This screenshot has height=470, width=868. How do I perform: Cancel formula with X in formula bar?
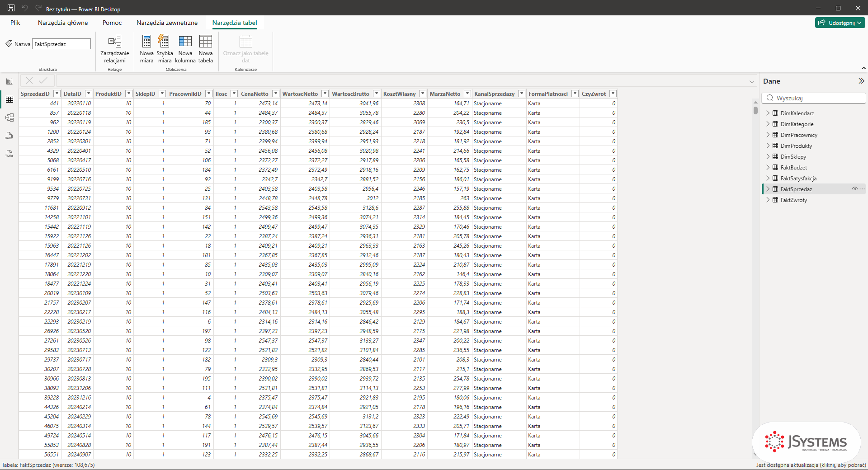point(29,80)
